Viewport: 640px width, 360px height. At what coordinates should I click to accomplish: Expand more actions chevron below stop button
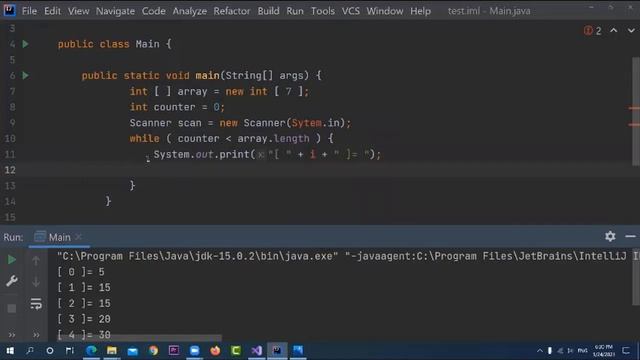click(x=12, y=335)
